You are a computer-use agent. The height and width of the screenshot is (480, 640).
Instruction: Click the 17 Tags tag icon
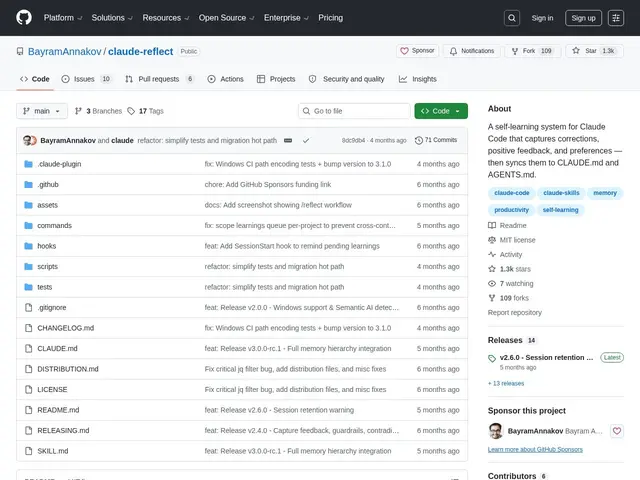click(131, 111)
